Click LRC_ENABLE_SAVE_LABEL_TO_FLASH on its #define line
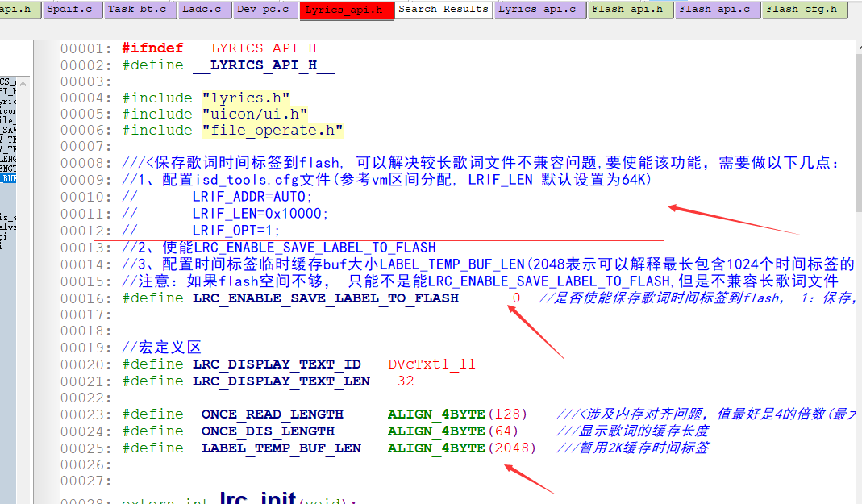 326,298
